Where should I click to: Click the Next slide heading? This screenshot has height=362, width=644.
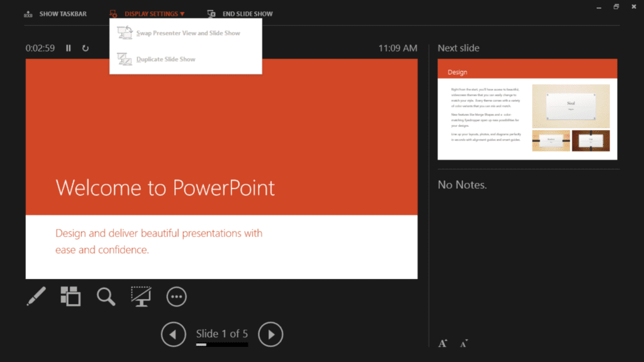click(x=458, y=48)
